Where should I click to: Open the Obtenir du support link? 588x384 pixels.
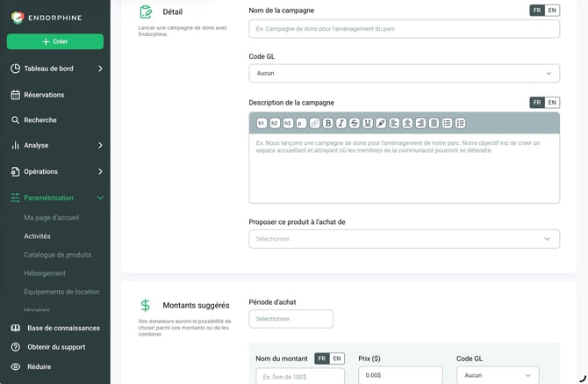(x=56, y=347)
